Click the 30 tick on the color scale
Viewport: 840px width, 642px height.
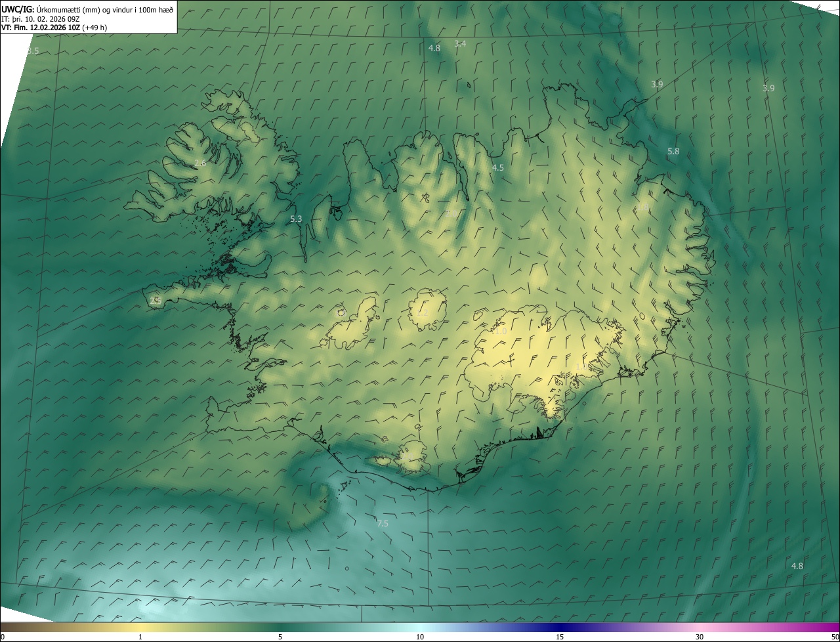click(x=700, y=637)
